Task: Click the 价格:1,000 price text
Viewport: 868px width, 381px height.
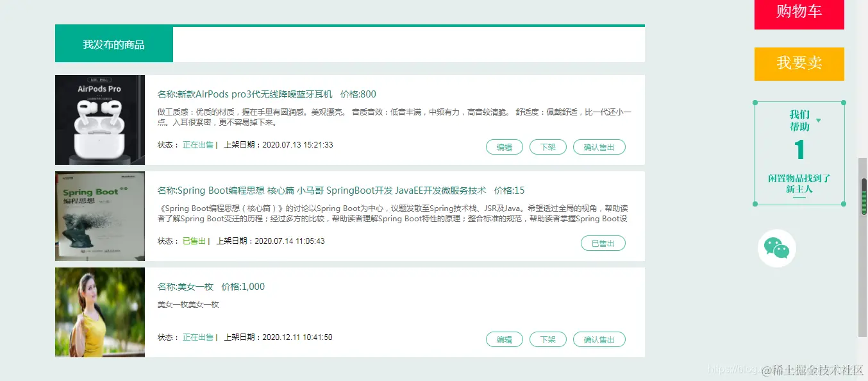Action: (x=243, y=287)
